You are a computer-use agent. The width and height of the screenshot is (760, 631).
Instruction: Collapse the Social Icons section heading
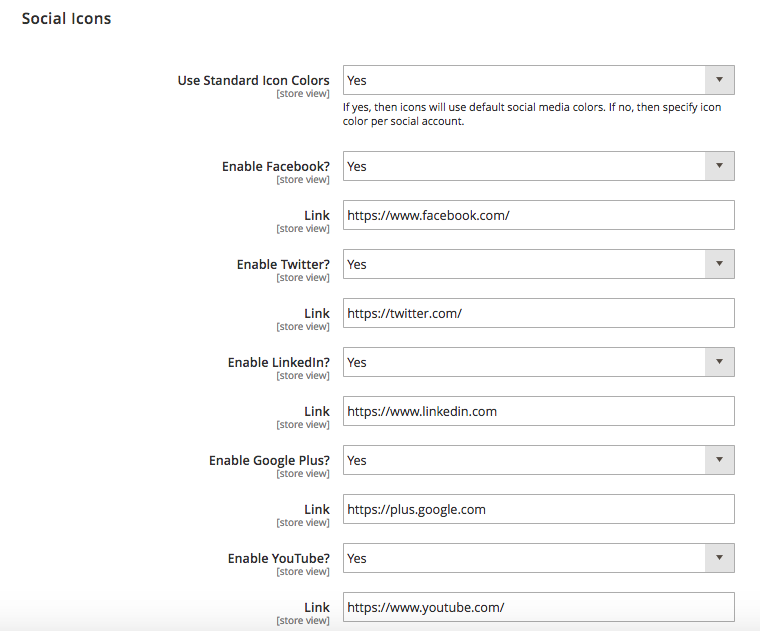point(67,19)
